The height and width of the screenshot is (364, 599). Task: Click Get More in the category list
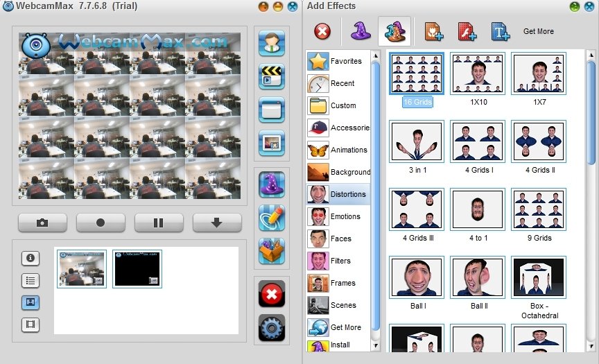point(338,327)
